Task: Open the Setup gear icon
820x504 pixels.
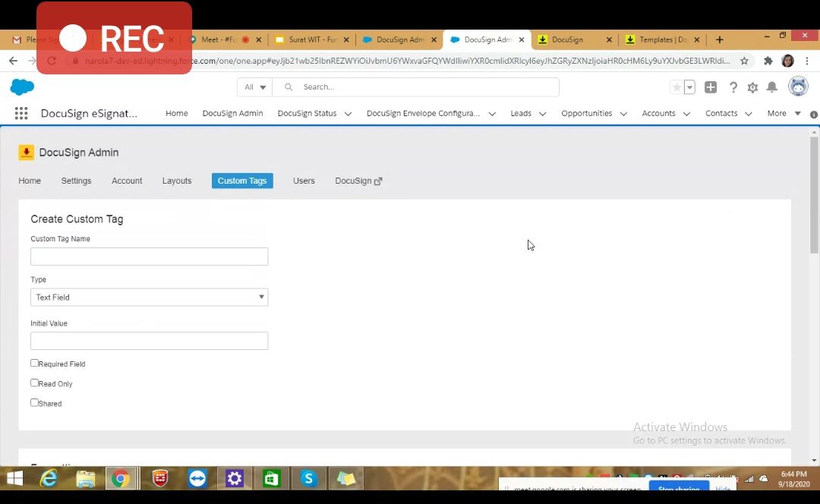Action: point(752,87)
